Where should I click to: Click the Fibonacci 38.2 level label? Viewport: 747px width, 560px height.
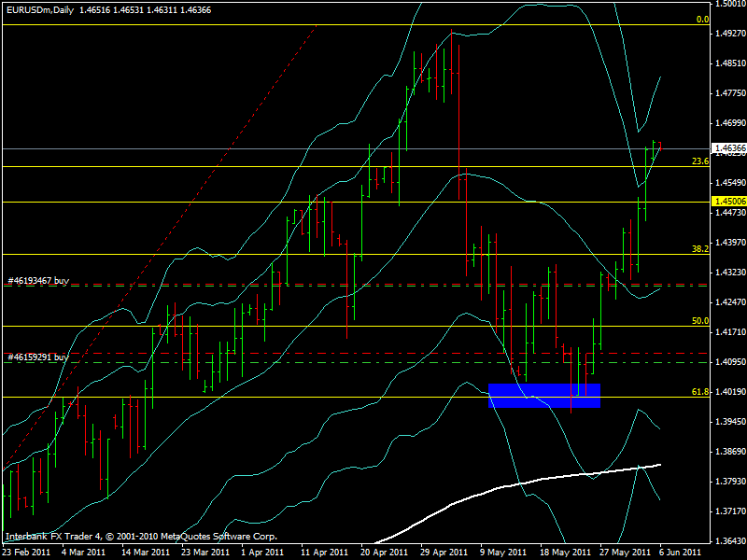click(x=700, y=249)
